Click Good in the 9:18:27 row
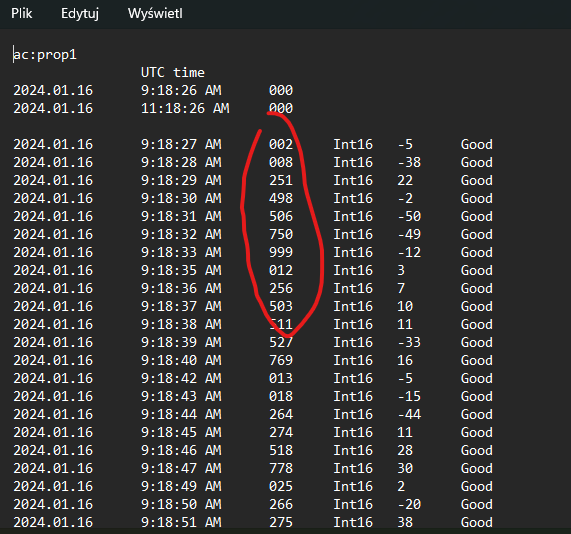This screenshot has width=571, height=534. pos(477,145)
